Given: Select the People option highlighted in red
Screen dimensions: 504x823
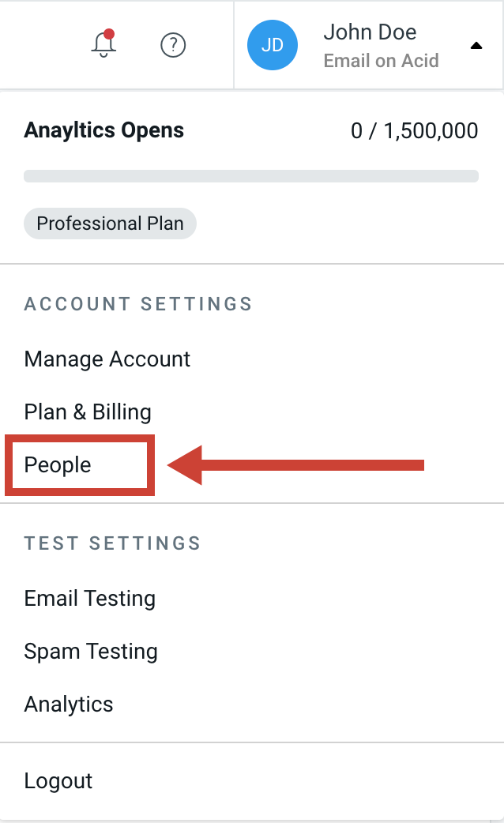Looking at the screenshot, I should coord(55,465).
